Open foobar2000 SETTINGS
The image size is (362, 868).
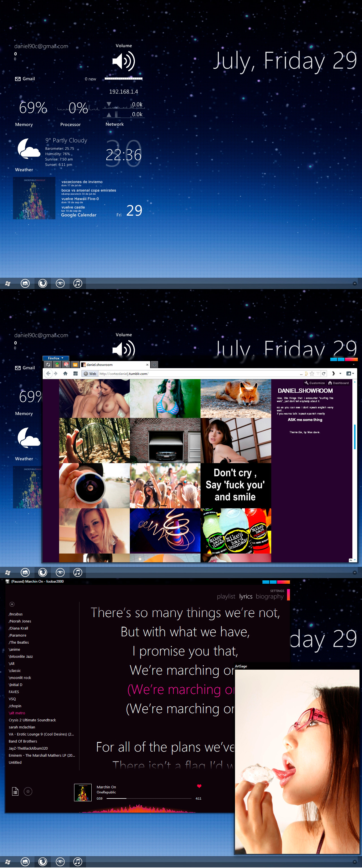(277, 591)
